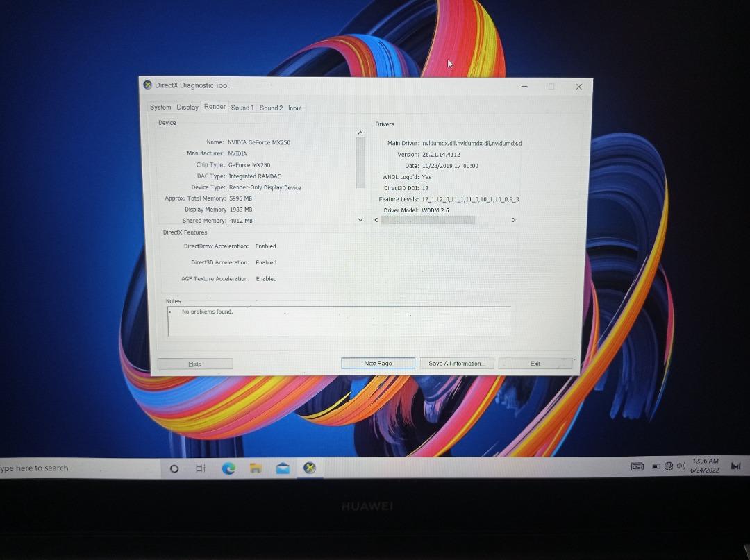Click the AGP Texture Acceleration Enabled value
Viewport: 750px width, 560px height.
[x=267, y=279]
